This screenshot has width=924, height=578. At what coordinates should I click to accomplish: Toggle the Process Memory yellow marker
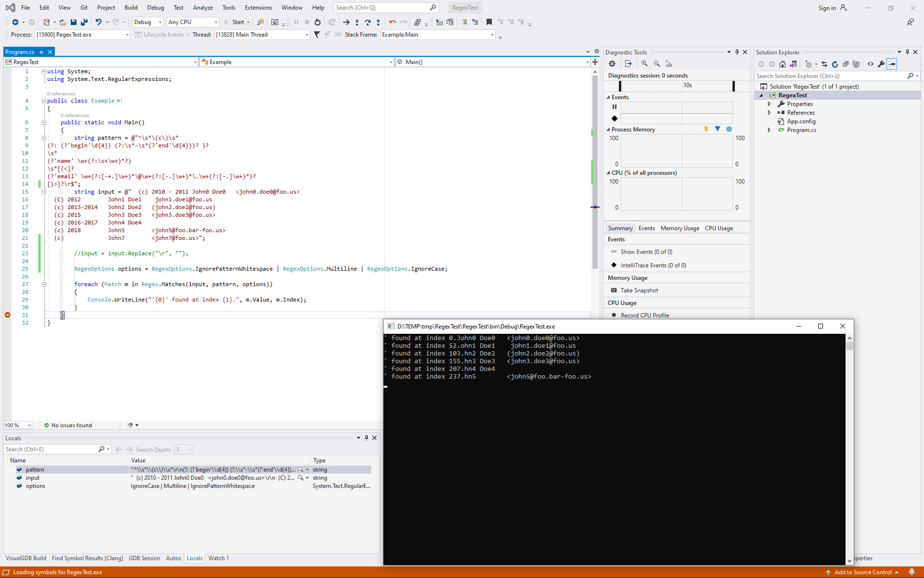[x=706, y=129]
